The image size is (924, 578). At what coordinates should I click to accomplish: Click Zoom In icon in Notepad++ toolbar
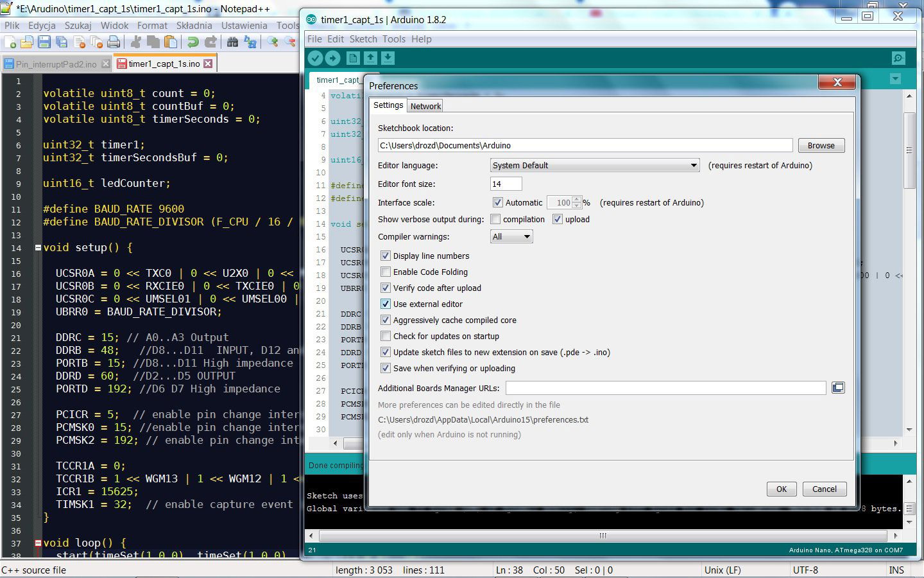(273, 42)
